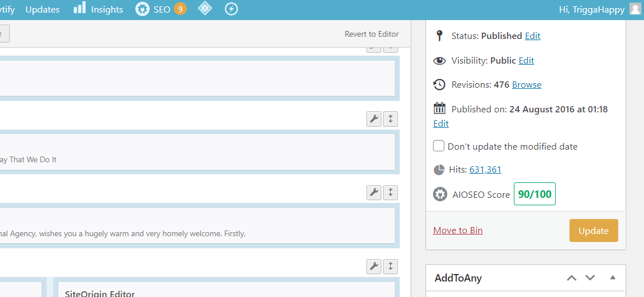Collapse the AddToAny panel

tap(612, 278)
